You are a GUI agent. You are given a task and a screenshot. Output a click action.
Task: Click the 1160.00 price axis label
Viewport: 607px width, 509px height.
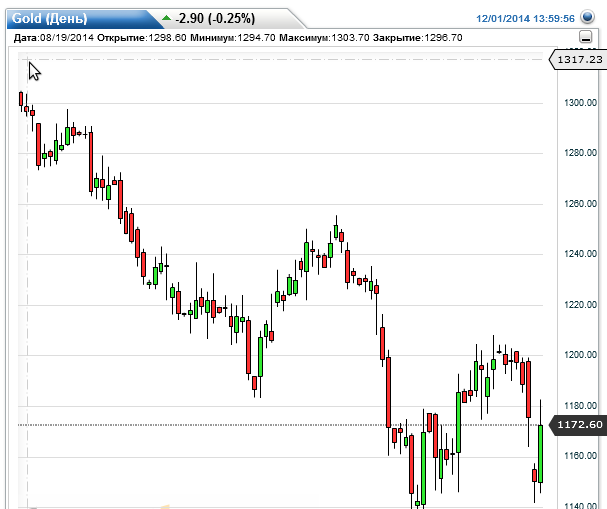click(580, 456)
